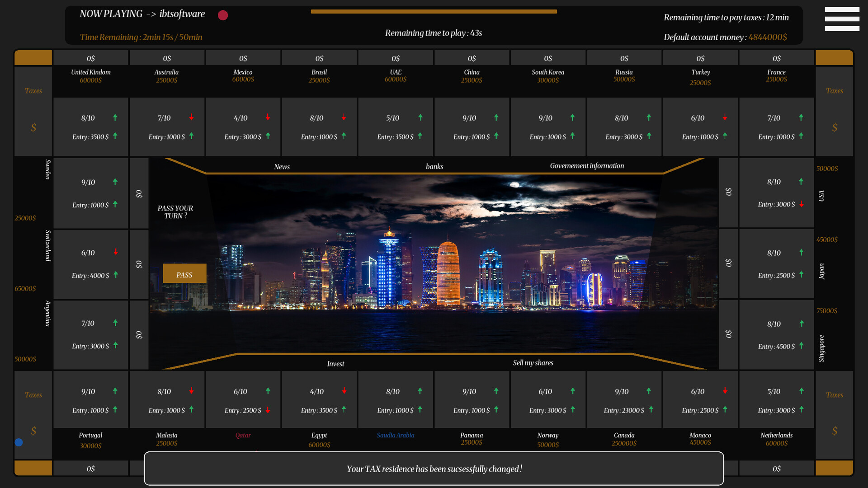The image size is (868, 488).
Task: Click the dollar sign in left Taxes panel
Action: [33, 127]
